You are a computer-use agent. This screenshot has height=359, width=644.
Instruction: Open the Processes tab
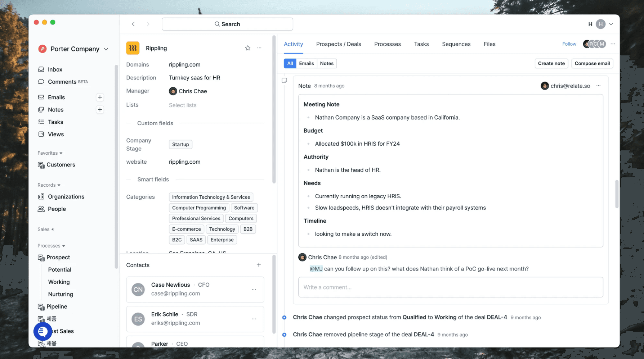pos(387,44)
